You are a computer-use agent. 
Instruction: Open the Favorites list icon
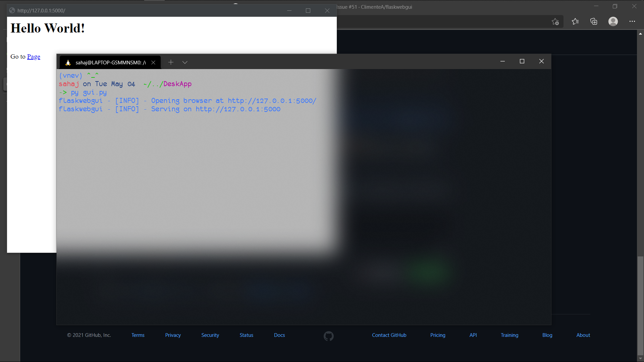[575, 21]
